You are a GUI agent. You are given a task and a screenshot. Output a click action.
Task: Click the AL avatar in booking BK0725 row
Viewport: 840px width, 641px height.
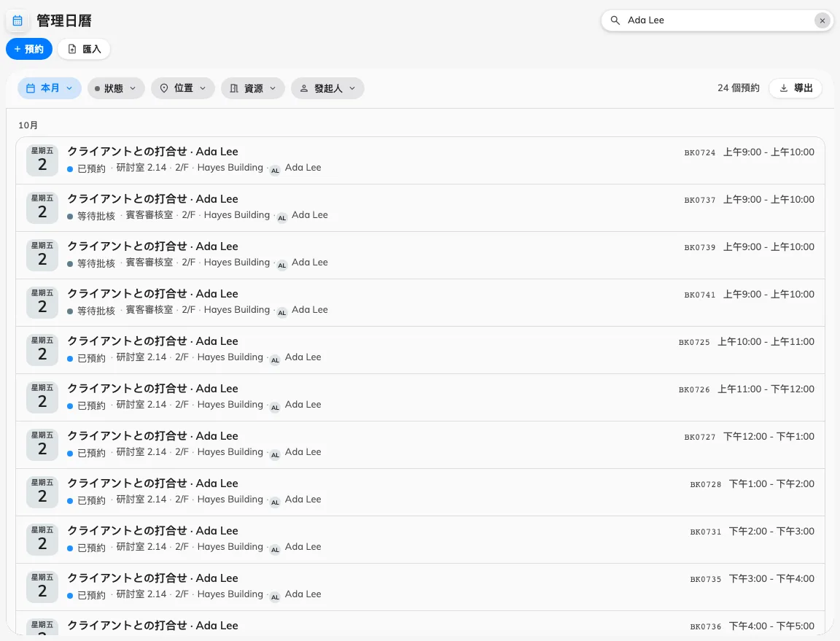point(275,360)
